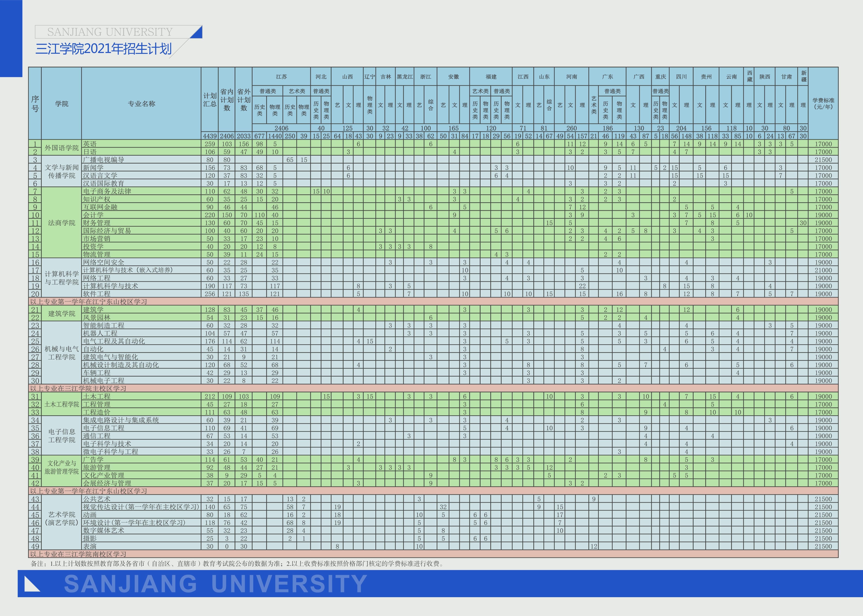
Task: Select the 省外计划数 column header
Action: coord(244,100)
